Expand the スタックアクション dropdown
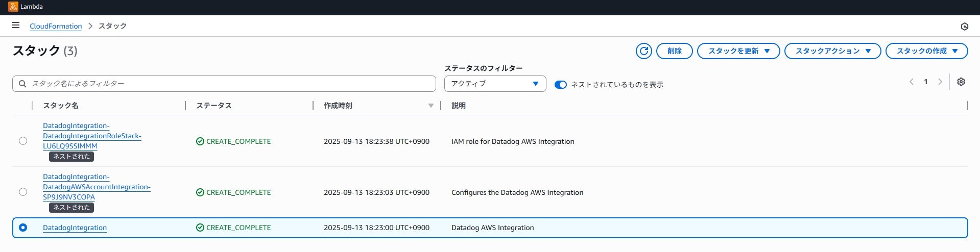Viewport: 980px width, 252px height. (832, 51)
